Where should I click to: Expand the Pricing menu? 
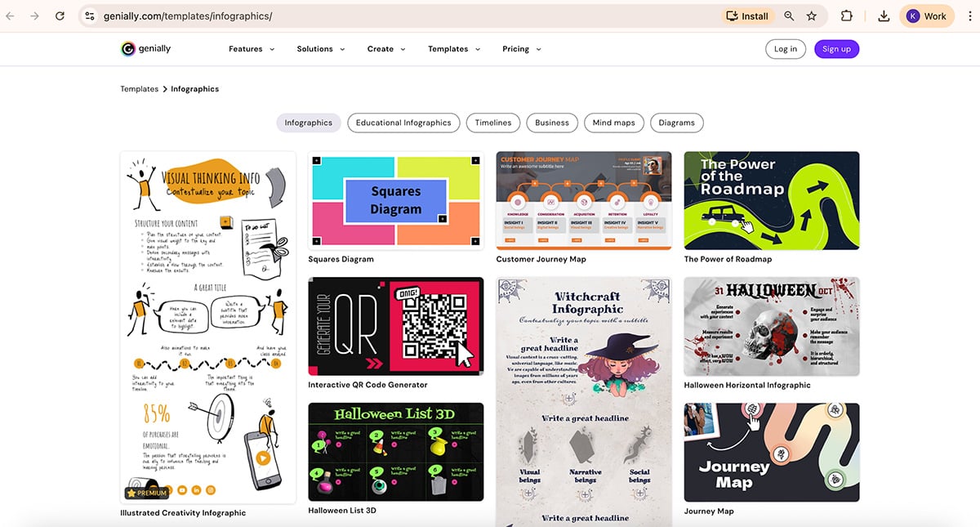520,49
